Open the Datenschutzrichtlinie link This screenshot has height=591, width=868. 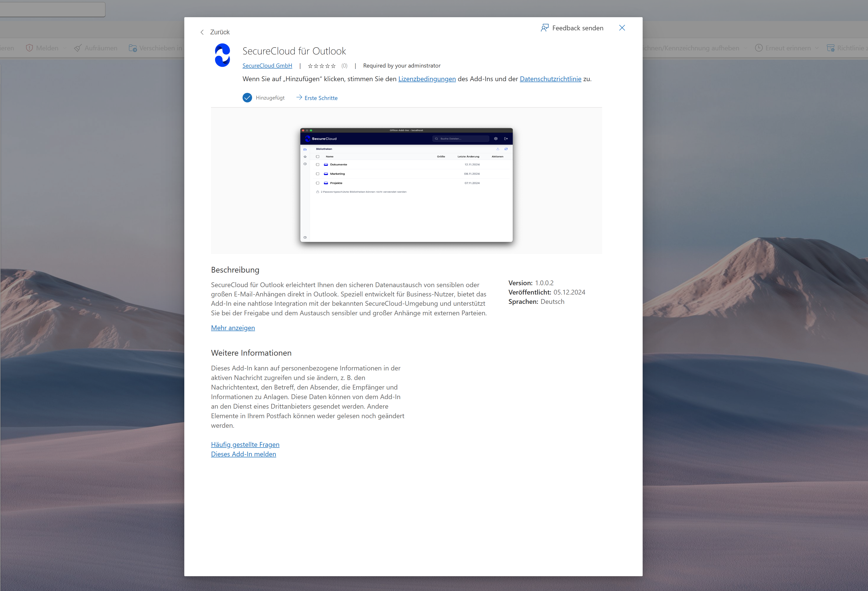[x=550, y=79]
